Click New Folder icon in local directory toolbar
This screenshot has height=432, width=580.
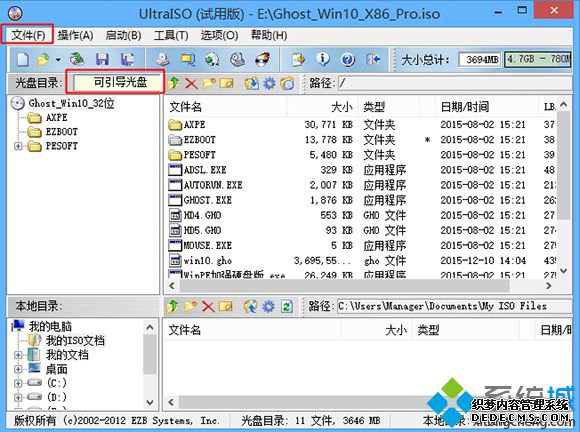190,306
